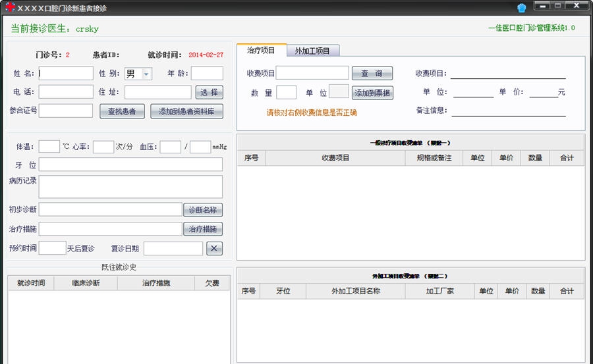Image resolution: width=593 pixels, height=364 pixels.
Task: Click the systolic 血压 field
Action: (x=170, y=147)
